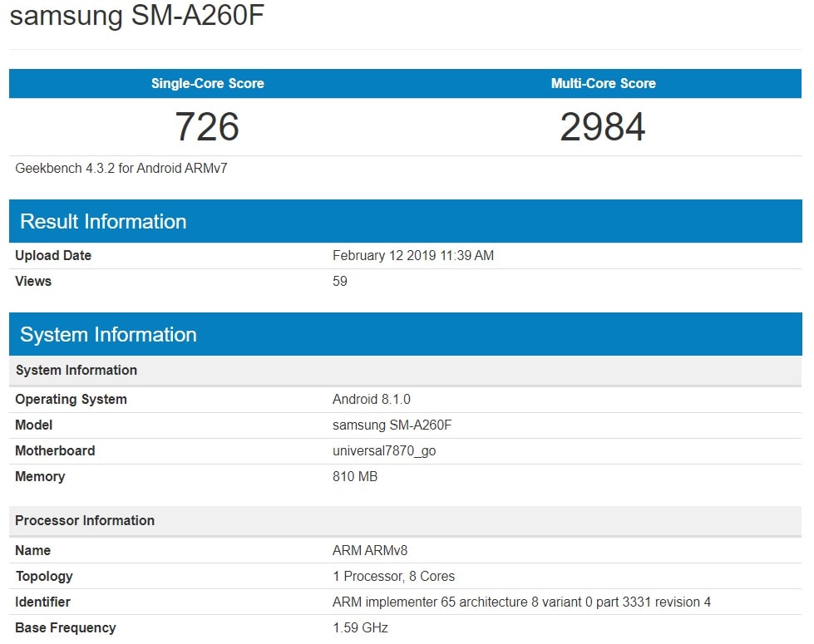The width and height of the screenshot is (814, 644).
Task: Click the Topology label
Action: coord(44,576)
